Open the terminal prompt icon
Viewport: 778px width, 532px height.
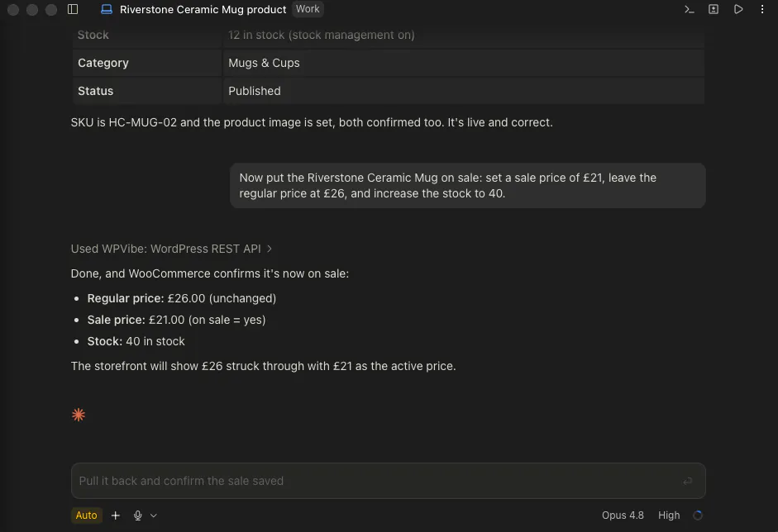point(690,9)
